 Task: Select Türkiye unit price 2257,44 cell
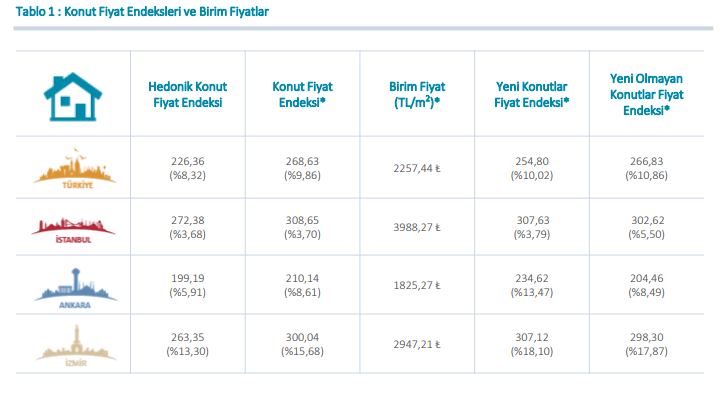point(417,168)
